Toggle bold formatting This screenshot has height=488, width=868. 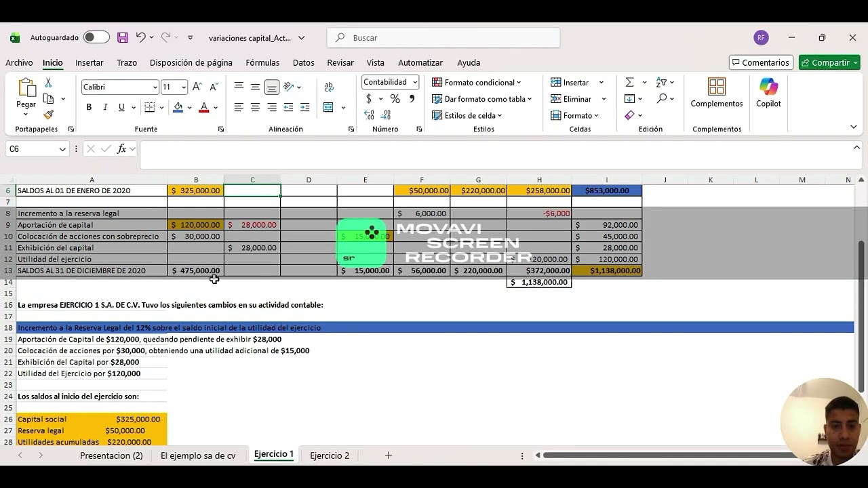[x=89, y=107]
